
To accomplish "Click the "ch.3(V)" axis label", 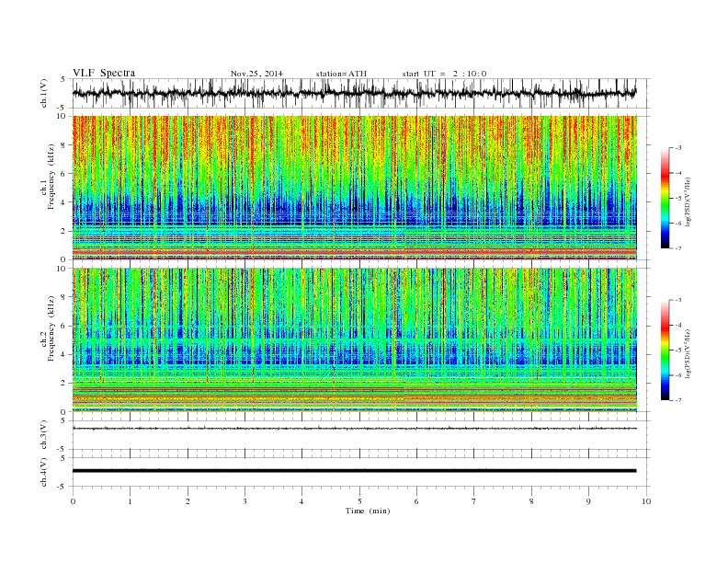I will (44, 435).
